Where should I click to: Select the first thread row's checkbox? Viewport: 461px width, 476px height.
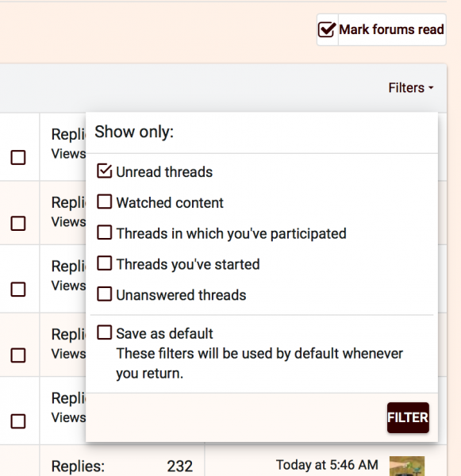tap(18, 158)
